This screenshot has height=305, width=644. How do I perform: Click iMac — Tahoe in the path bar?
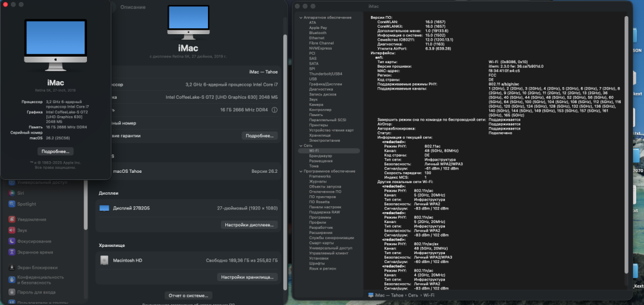(x=388, y=295)
